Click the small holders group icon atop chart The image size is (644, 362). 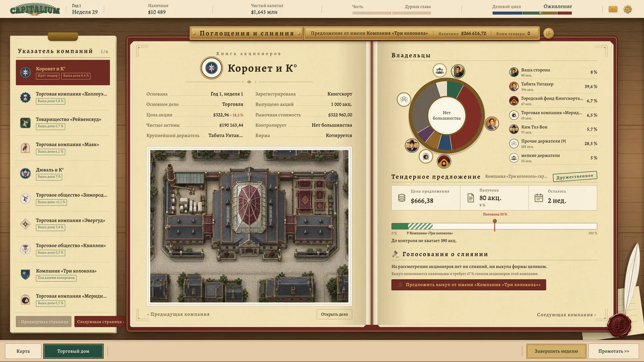(440, 70)
